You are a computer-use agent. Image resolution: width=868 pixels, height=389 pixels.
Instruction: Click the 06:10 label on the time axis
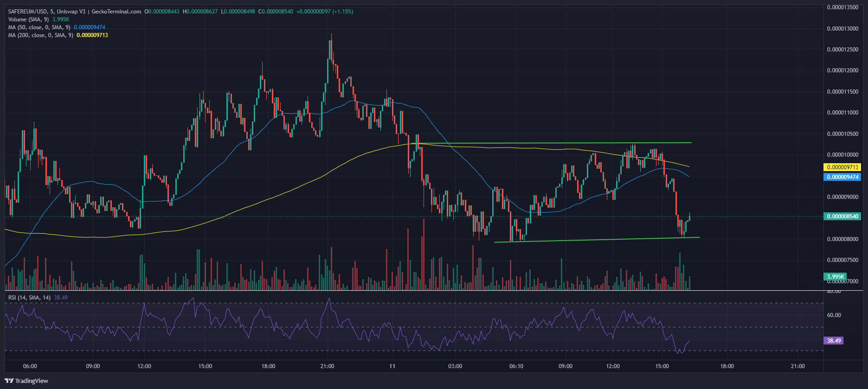(516, 366)
